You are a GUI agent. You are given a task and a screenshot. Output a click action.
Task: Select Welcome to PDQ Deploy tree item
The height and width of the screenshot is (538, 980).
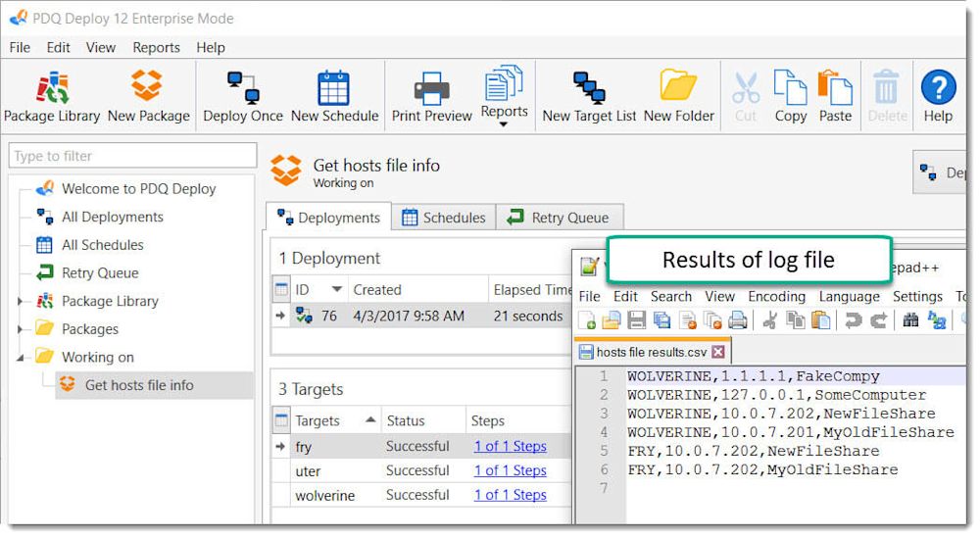[x=138, y=189]
